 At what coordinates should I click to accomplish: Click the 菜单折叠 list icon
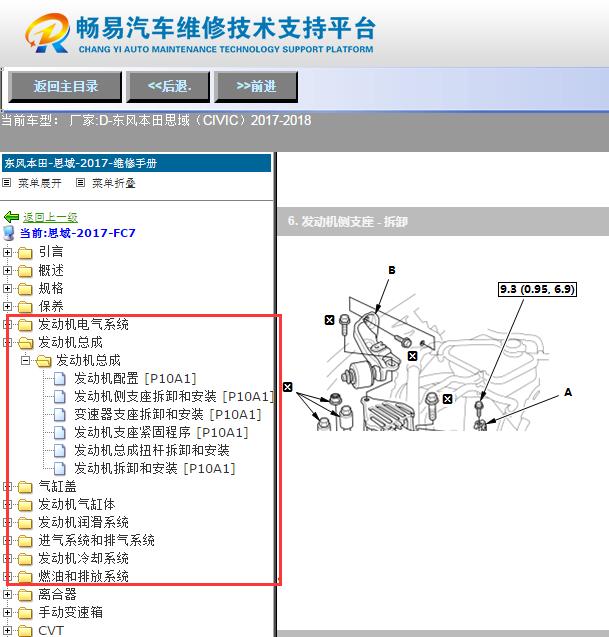click(x=80, y=183)
